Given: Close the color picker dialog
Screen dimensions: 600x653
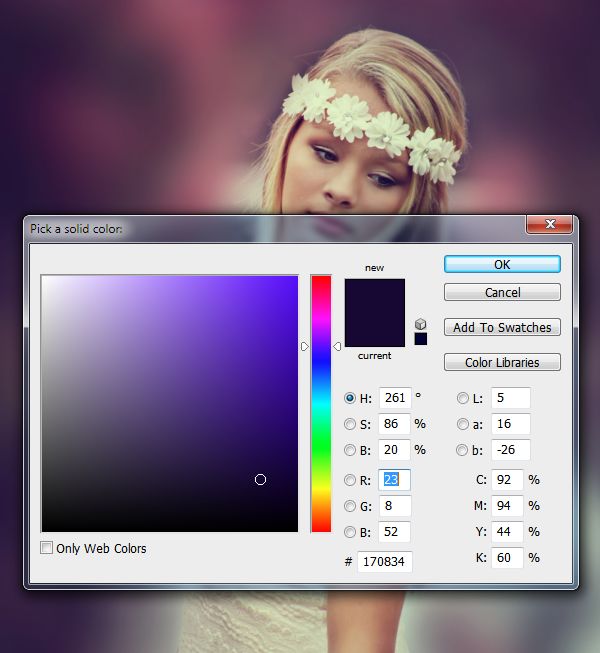Looking at the screenshot, I should [549, 226].
